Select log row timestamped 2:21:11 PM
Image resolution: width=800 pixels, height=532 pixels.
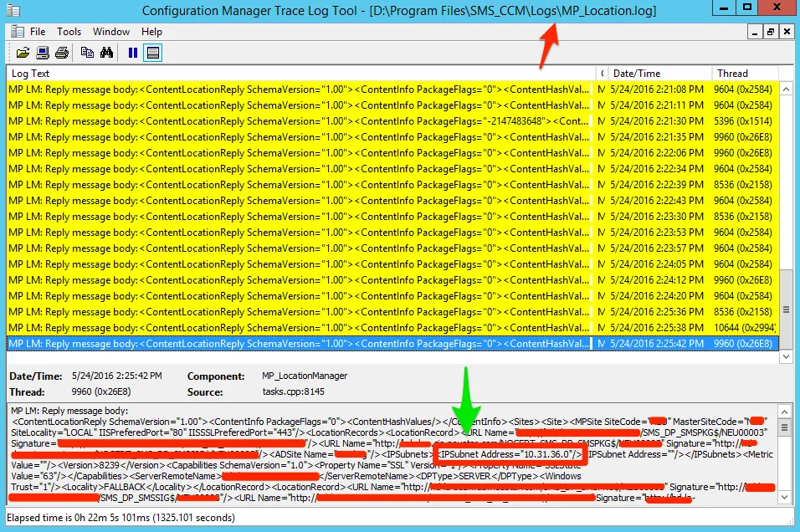(x=392, y=105)
